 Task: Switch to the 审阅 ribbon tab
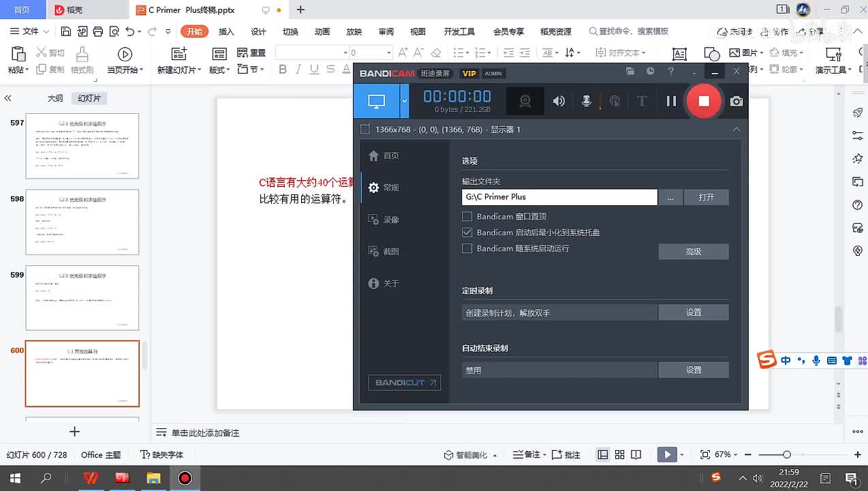386,31
